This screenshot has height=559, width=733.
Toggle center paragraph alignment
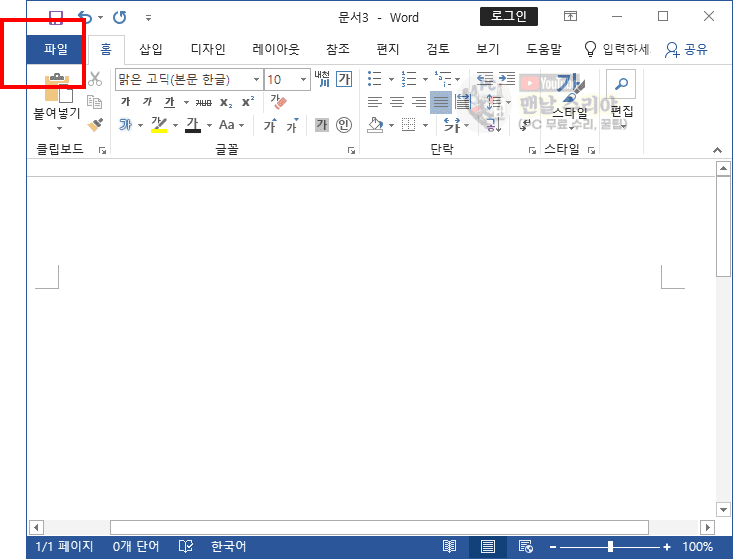(396, 102)
